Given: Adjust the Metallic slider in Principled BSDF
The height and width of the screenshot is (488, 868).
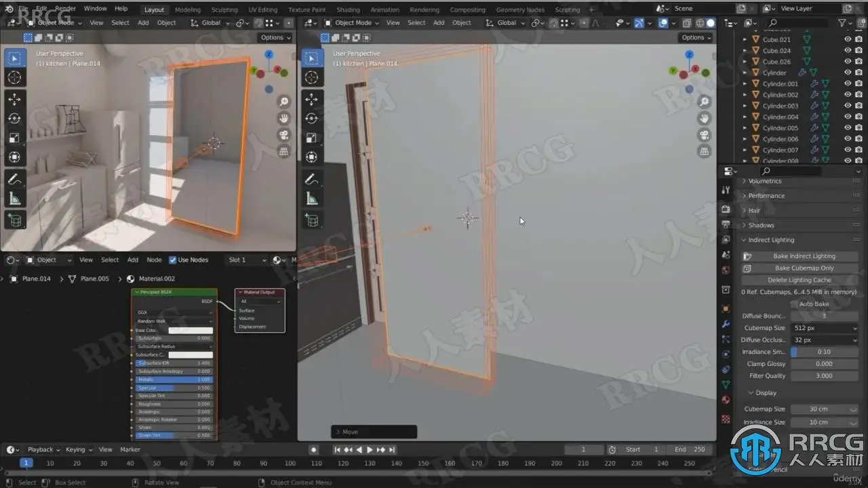Looking at the screenshot, I should pos(174,380).
